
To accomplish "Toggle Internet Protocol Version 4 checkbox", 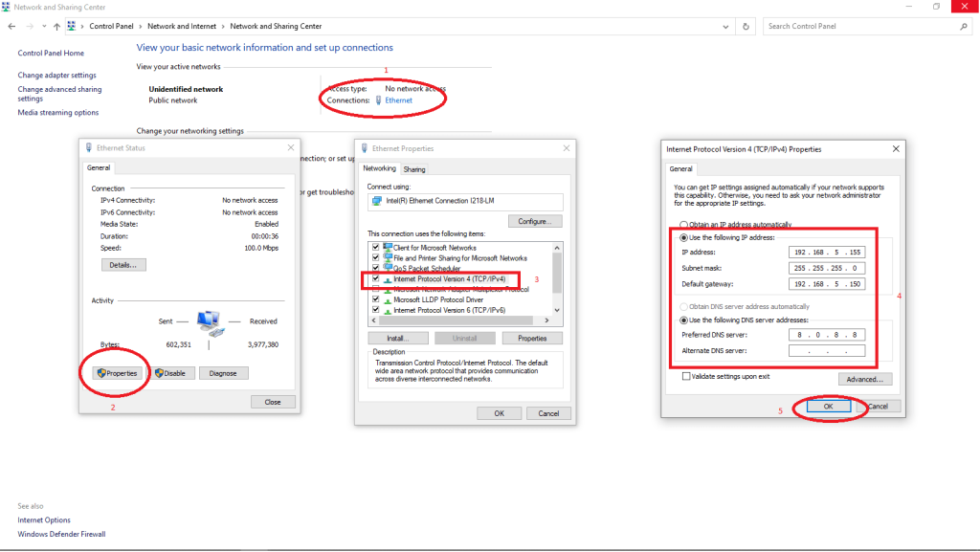I will point(375,278).
